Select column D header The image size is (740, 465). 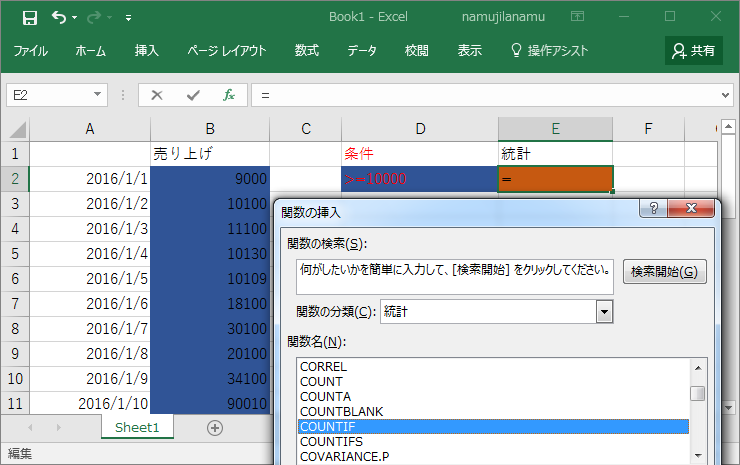[420, 129]
